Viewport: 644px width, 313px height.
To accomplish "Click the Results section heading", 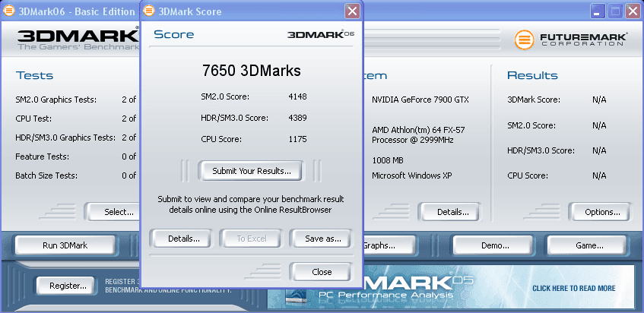I will [x=532, y=75].
